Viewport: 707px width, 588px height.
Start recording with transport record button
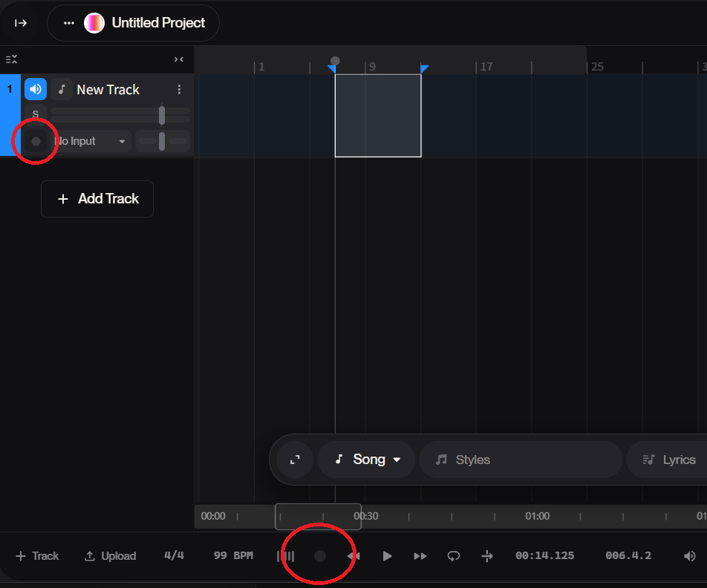coord(319,556)
